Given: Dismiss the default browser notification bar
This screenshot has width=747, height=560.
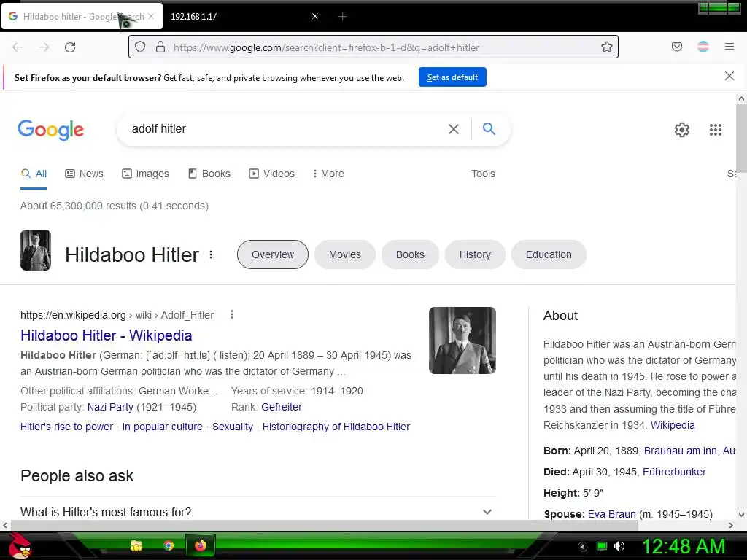Looking at the screenshot, I should point(729,76).
